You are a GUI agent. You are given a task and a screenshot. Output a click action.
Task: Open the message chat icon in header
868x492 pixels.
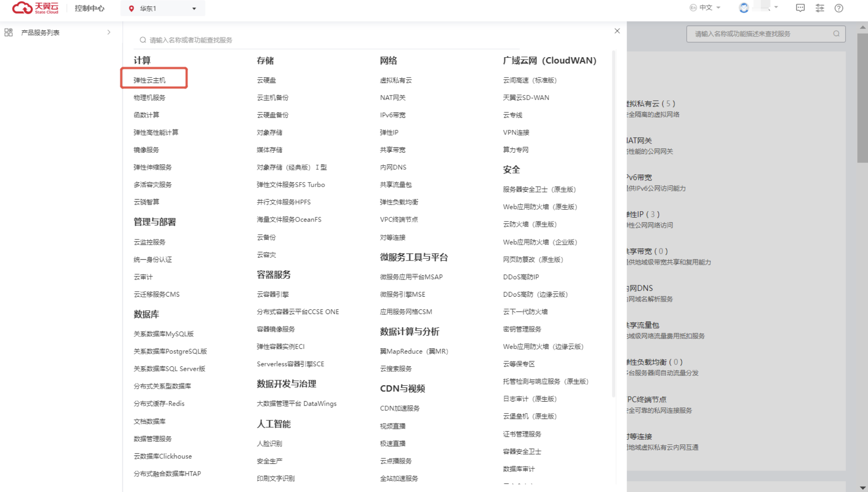click(x=800, y=8)
